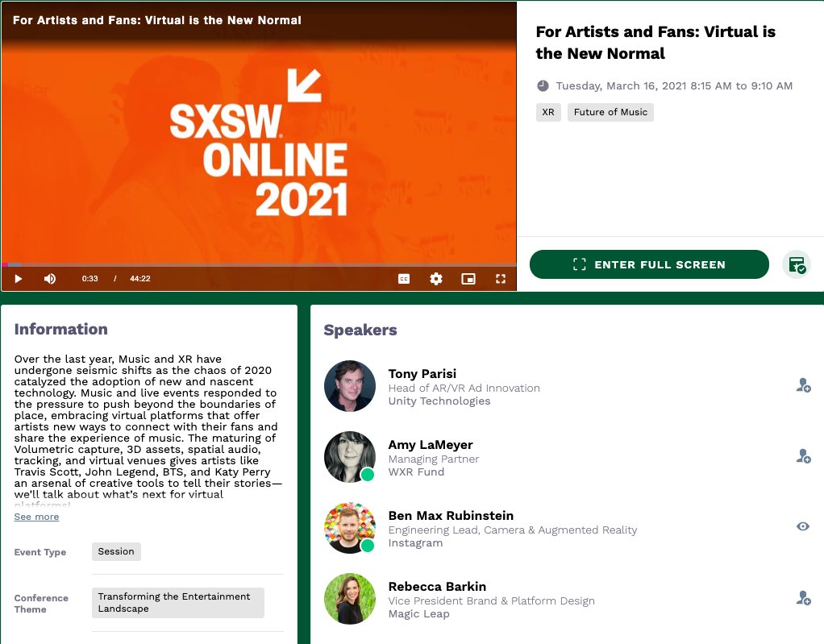
Task: Toggle closed captions on the video
Action: (404, 279)
